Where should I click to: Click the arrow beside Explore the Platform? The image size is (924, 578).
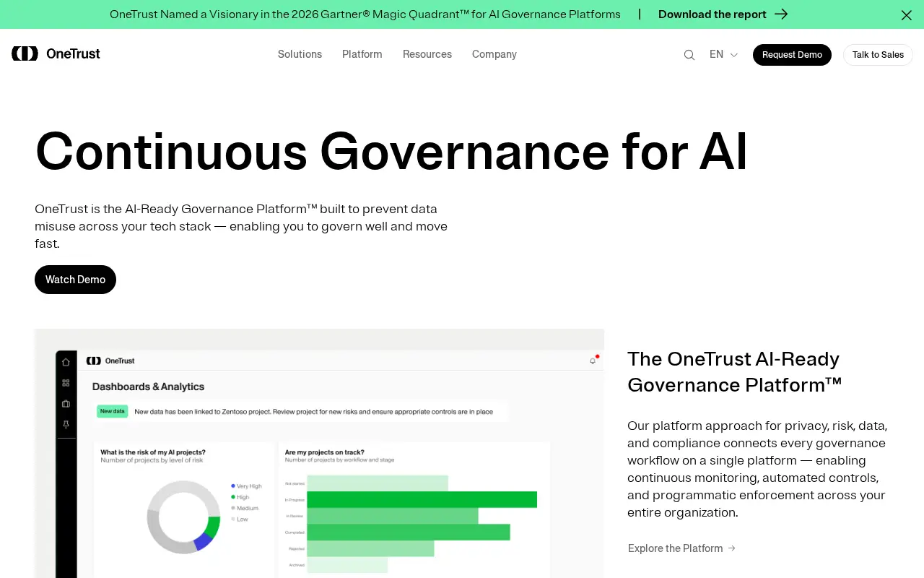point(731,548)
